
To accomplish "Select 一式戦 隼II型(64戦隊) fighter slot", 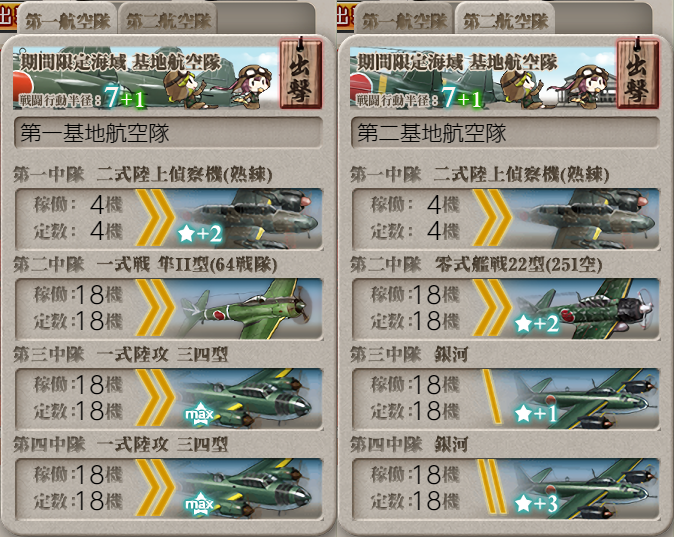I will coord(168,309).
